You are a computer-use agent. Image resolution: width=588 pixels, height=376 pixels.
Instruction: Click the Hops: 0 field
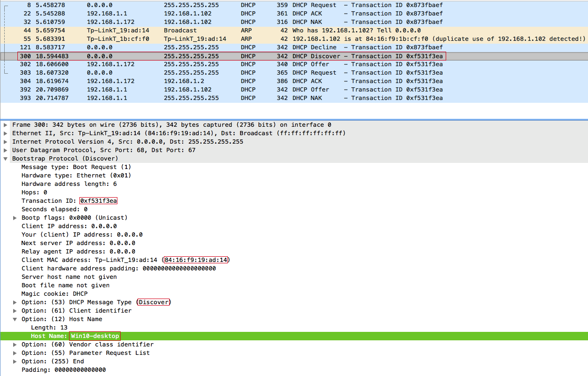tap(34, 192)
